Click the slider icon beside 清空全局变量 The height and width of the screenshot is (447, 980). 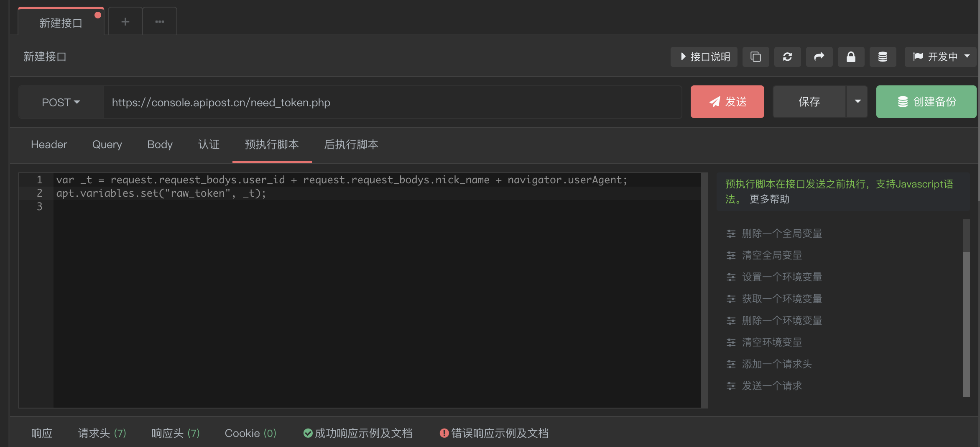pos(731,255)
